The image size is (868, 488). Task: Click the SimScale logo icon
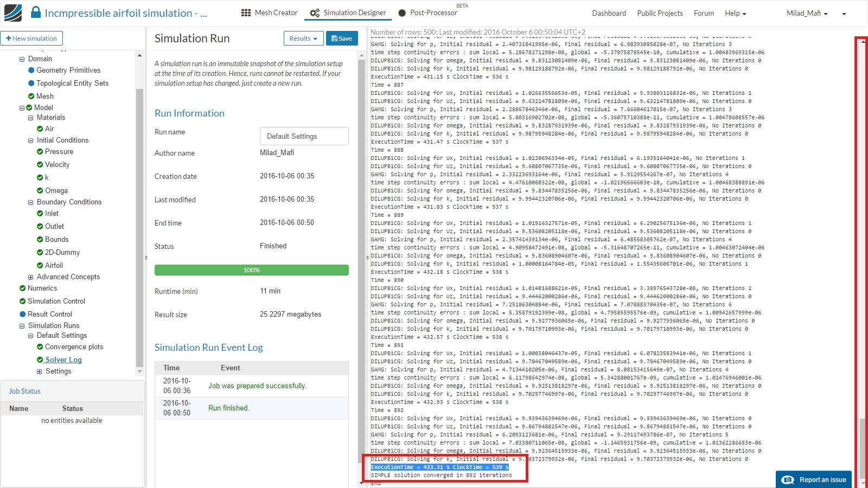pos(13,13)
